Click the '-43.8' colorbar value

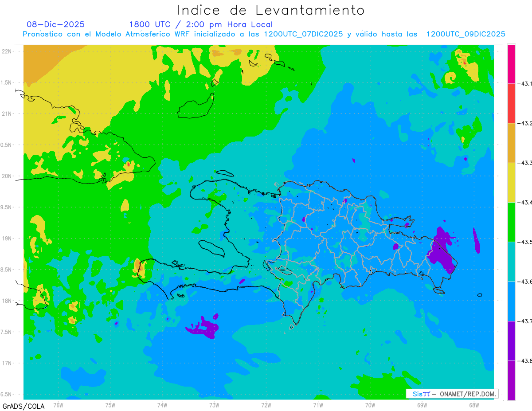click(524, 360)
